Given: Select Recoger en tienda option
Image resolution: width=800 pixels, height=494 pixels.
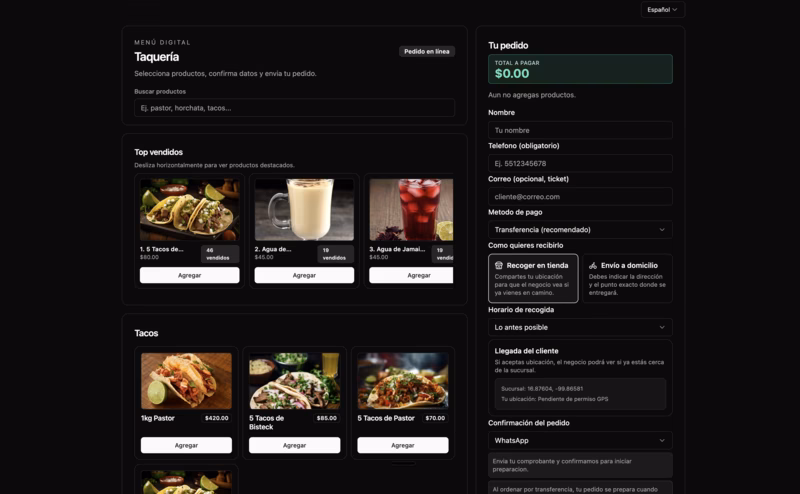Looking at the screenshot, I should (x=533, y=278).
